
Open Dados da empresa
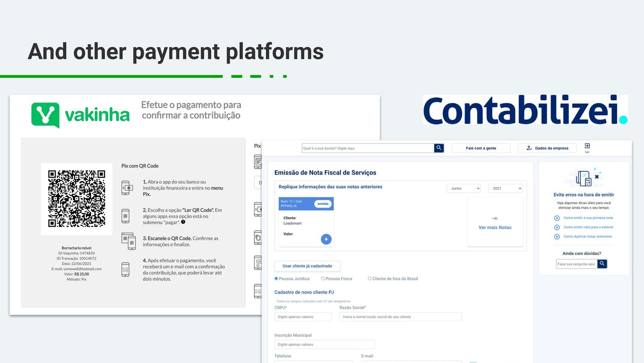(x=547, y=148)
